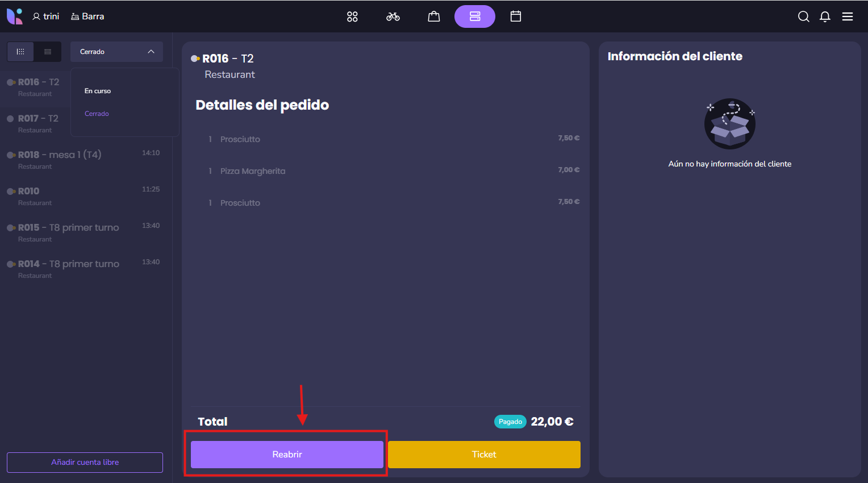Click the 'trini' user profile
The image size is (868, 483).
coord(46,16)
